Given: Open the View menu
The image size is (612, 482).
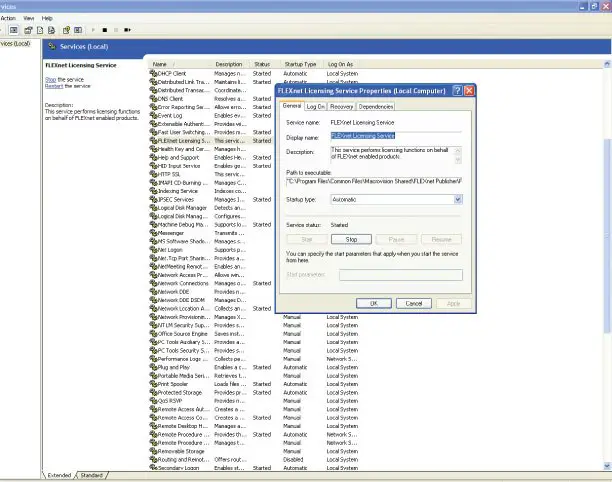Looking at the screenshot, I should 28,18.
